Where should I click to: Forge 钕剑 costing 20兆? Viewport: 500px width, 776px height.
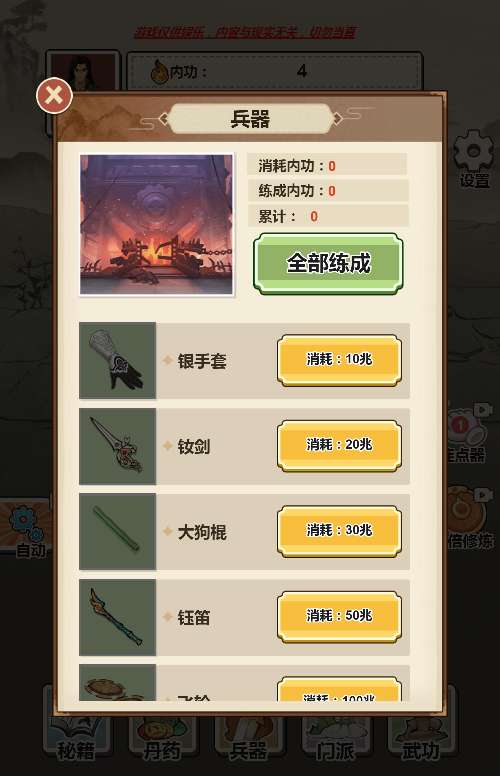tap(339, 445)
